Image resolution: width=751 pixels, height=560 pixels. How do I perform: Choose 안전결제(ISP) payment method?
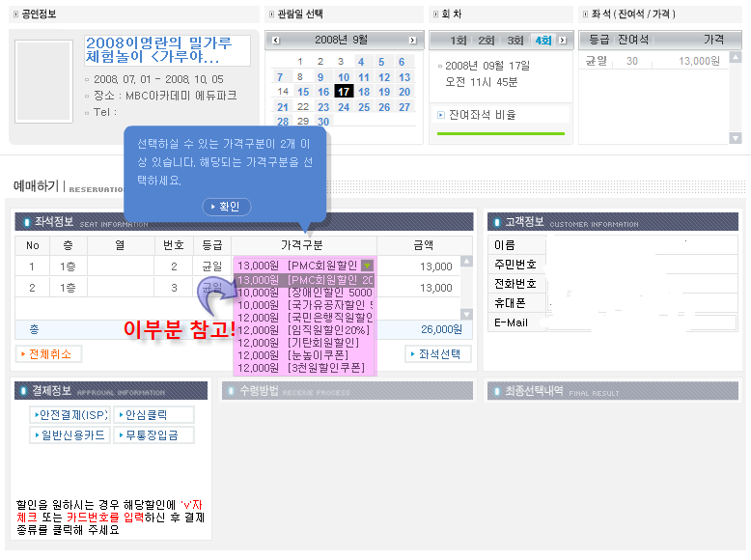[70, 415]
